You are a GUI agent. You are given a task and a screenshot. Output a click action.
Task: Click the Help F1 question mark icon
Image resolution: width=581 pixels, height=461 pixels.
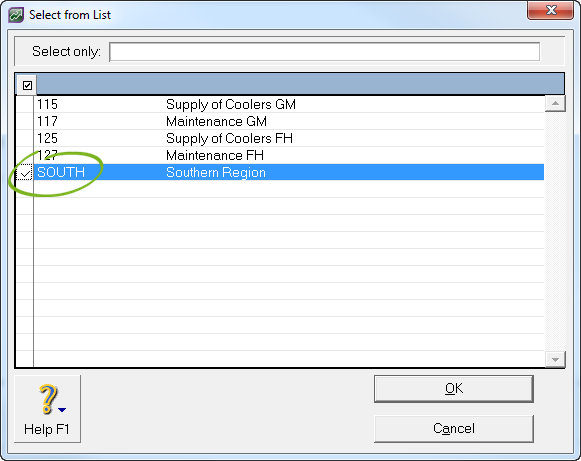point(48,399)
